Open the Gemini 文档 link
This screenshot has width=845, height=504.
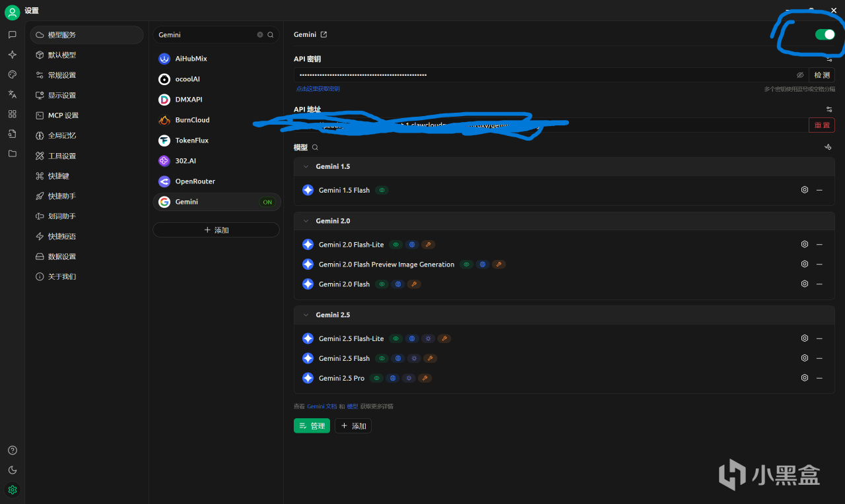(x=321, y=406)
